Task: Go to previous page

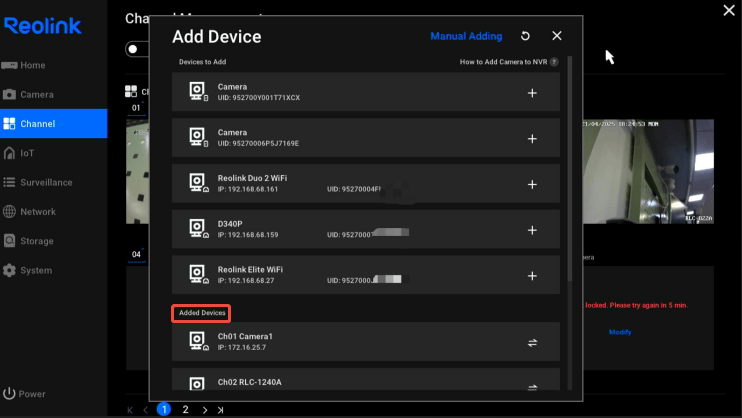Action: tap(146, 410)
